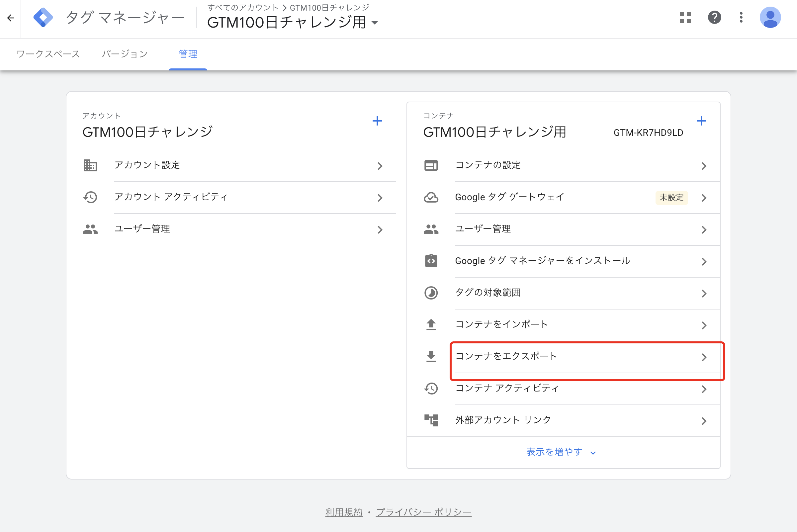Click chevron on アカウント設定 row

(380, 166)
